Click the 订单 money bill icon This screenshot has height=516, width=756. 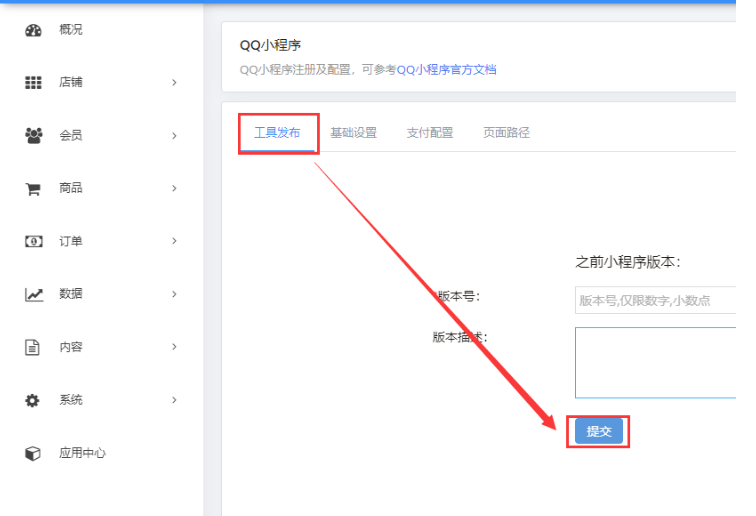tap(33, 241)
